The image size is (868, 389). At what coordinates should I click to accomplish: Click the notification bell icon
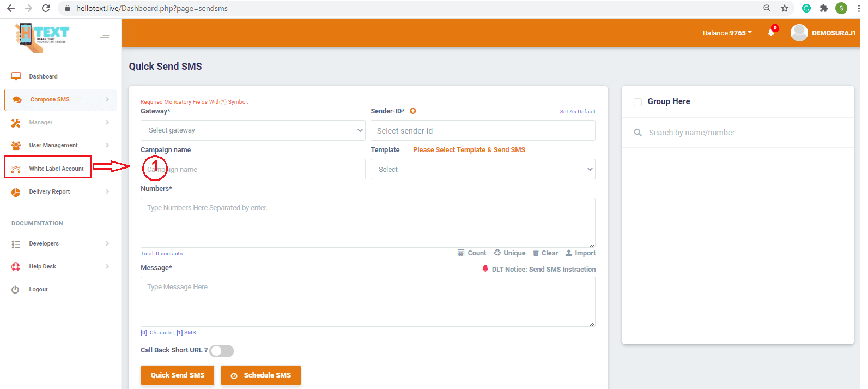tap(771, 33)
